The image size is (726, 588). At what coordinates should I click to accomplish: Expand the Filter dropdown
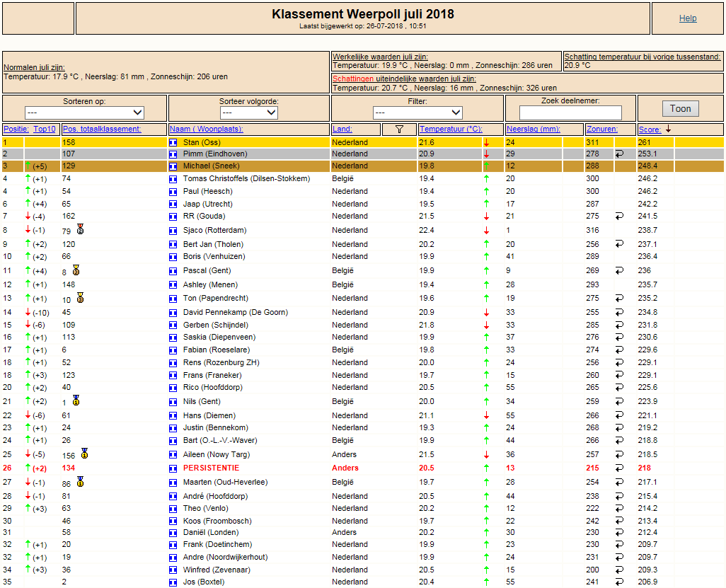pyautogui.click(x=417, y=113)
